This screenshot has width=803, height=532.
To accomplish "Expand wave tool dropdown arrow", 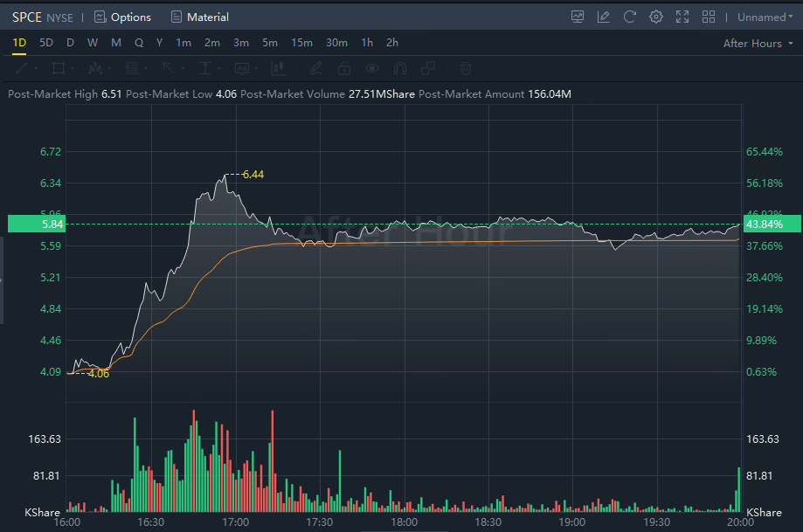I will [x=108, y=69].
